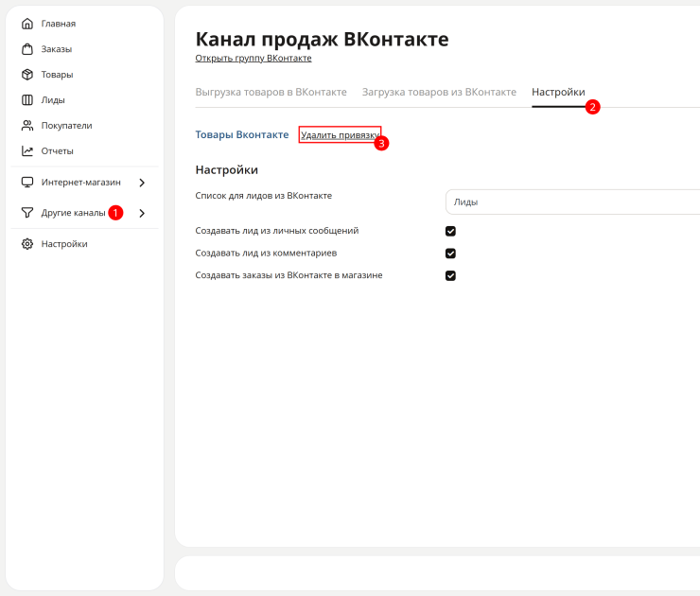Uncheck Создавать лид из личных сообщений
Image resolution: width=700 pixels, height=596 pixels.
pos(450,231)
